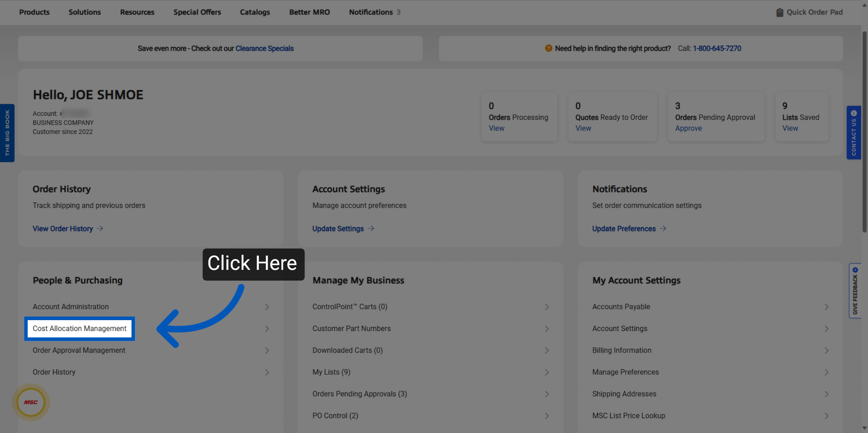
Task: Open Billing Information
Action: click(x=622, y=351)
